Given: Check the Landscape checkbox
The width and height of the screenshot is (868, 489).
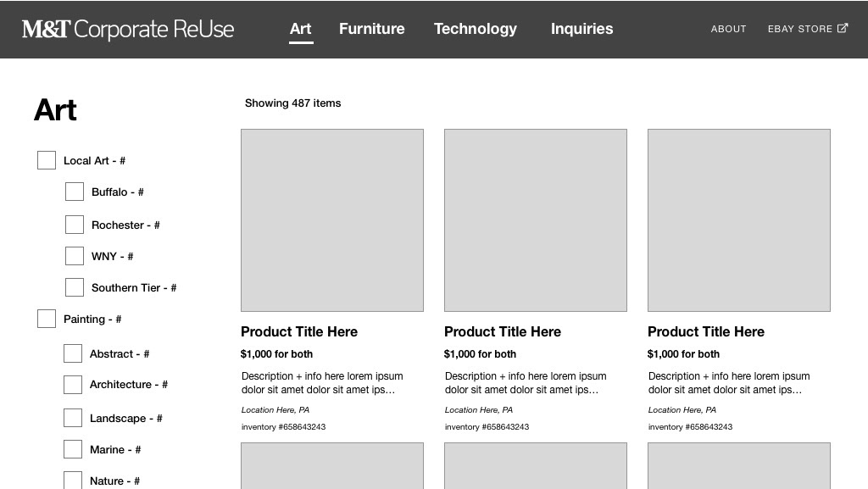Looking at the screenshot, I should coord(73,418).
